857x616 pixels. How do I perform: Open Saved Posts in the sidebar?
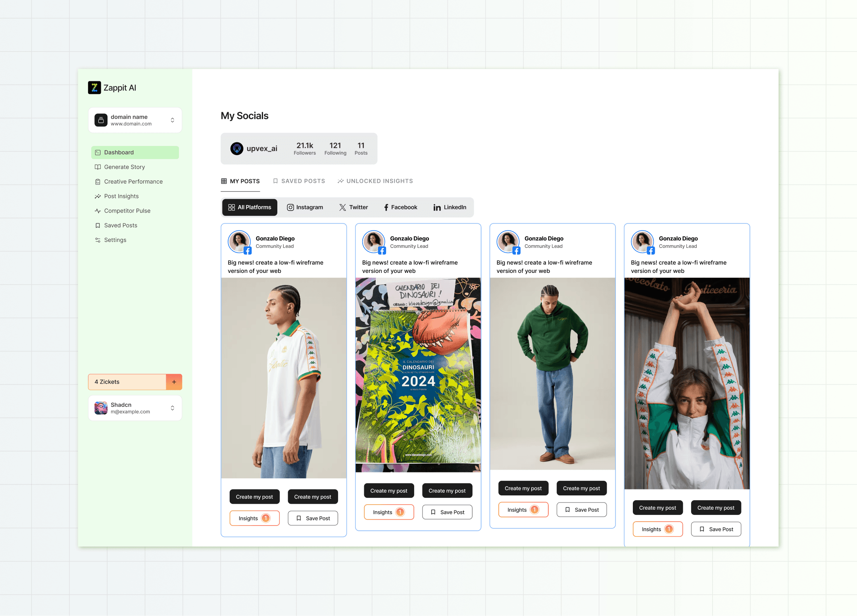tap(121, 225)
